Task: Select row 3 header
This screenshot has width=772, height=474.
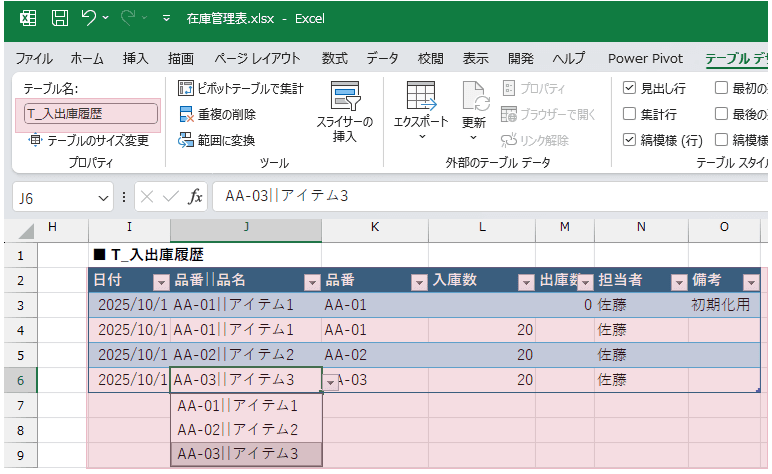Action: tap(21, 306)
